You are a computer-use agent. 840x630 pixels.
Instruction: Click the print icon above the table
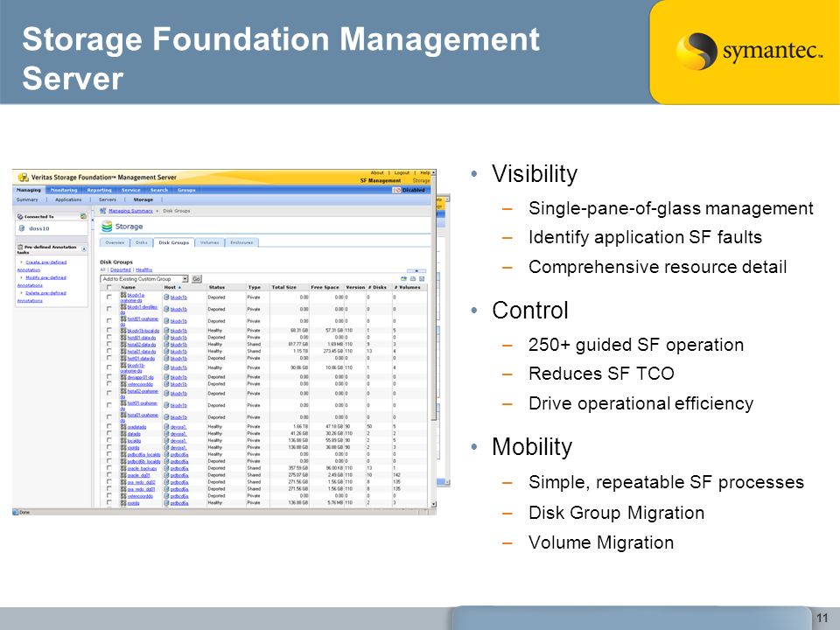(x=412, y=278)
